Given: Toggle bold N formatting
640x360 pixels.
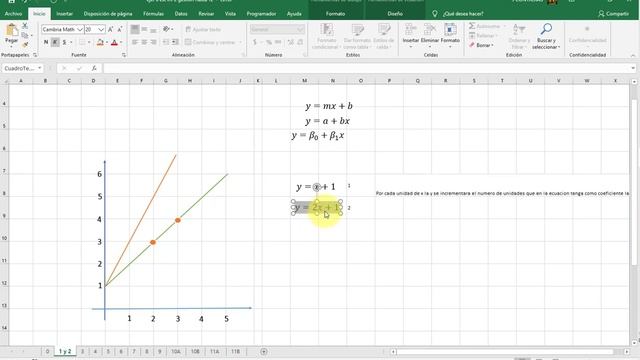Looking at the screenshot, I should pos(46,42).
